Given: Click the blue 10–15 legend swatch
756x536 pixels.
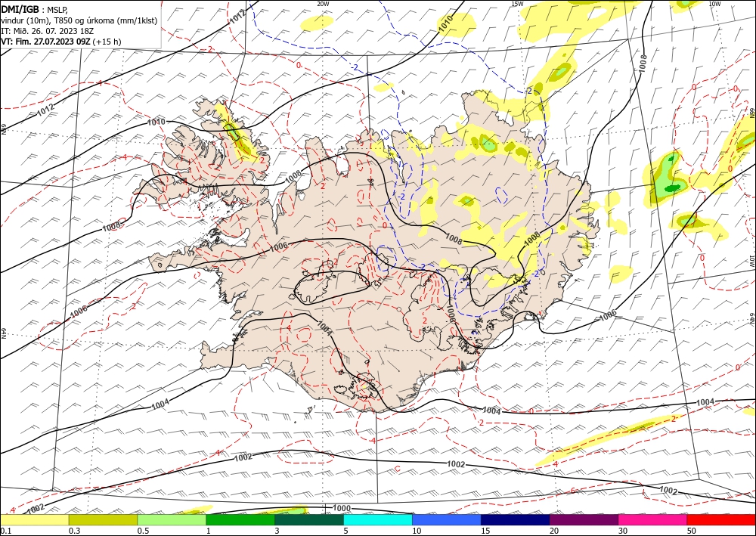Looking at the screenshot, I should 447,519.
